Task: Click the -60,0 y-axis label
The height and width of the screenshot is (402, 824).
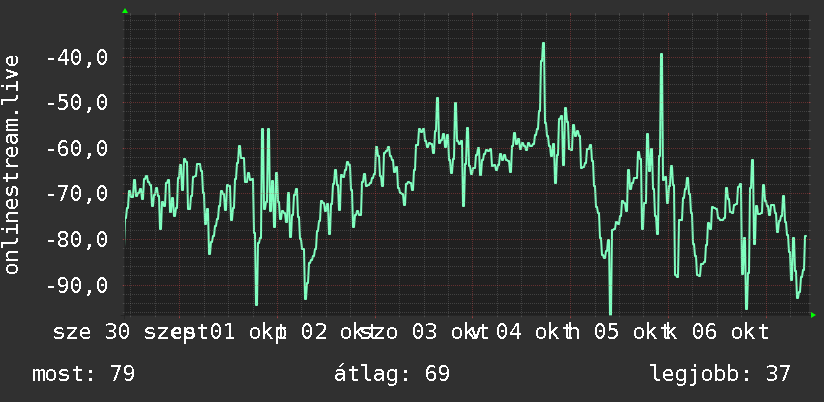Action: click(x=77, y=149)
